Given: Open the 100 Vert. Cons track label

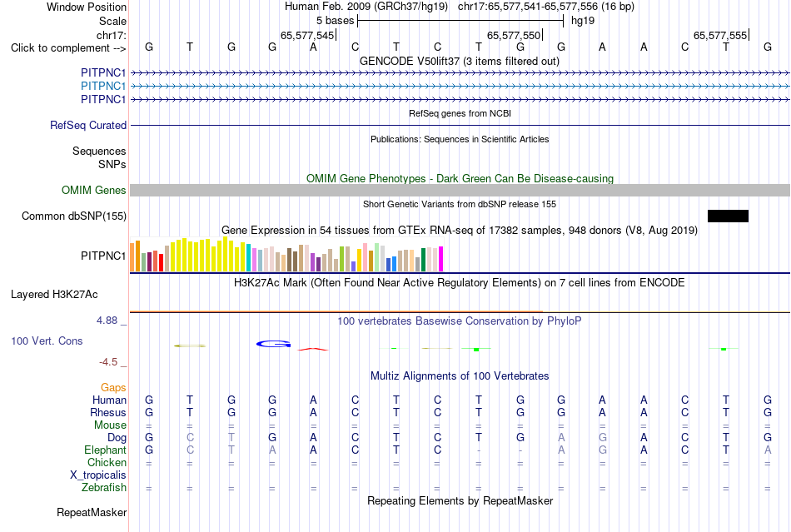Looking at the screenshot, I should tap(47, 341).
